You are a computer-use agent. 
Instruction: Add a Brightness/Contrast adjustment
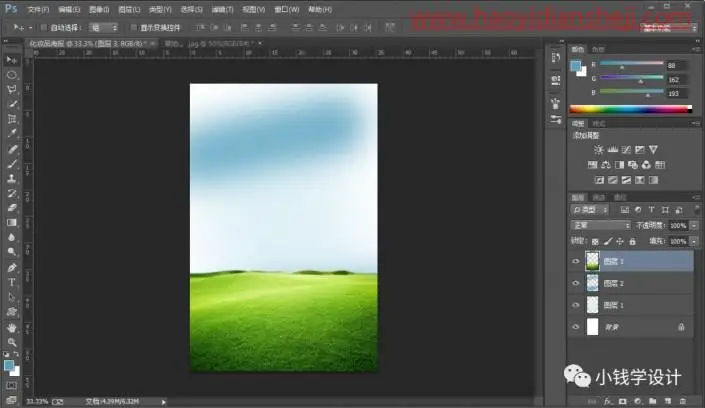(598, 149)
